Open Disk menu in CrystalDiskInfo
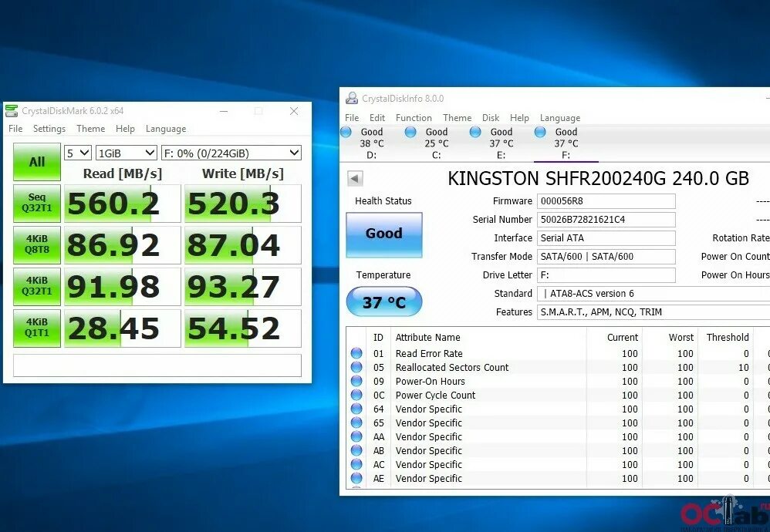Viewport: 770px width, 532px height. [491, 118]
